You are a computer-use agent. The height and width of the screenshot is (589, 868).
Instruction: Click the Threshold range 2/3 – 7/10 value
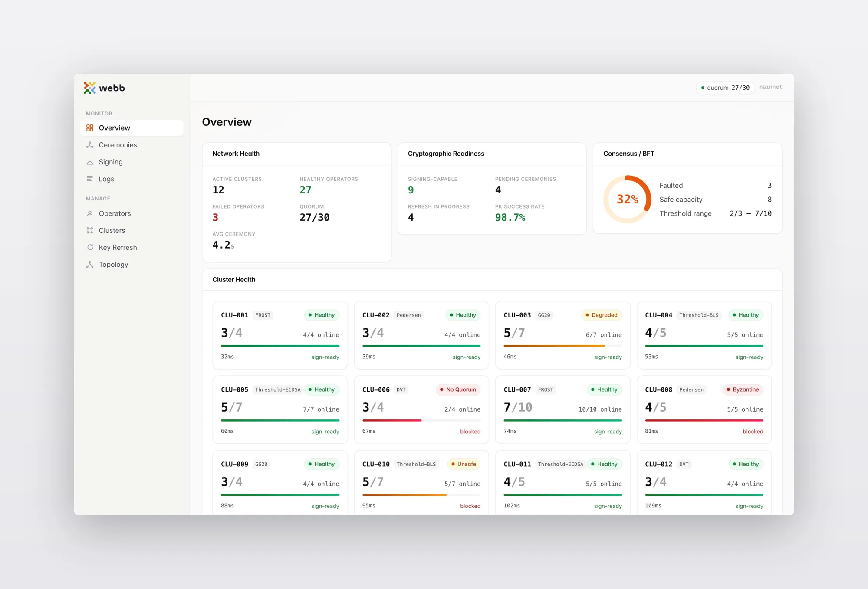pos(750,213)
